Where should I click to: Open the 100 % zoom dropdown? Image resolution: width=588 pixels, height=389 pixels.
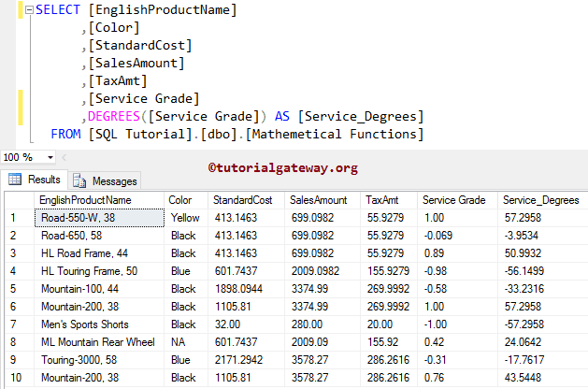[x=50, y=157]
